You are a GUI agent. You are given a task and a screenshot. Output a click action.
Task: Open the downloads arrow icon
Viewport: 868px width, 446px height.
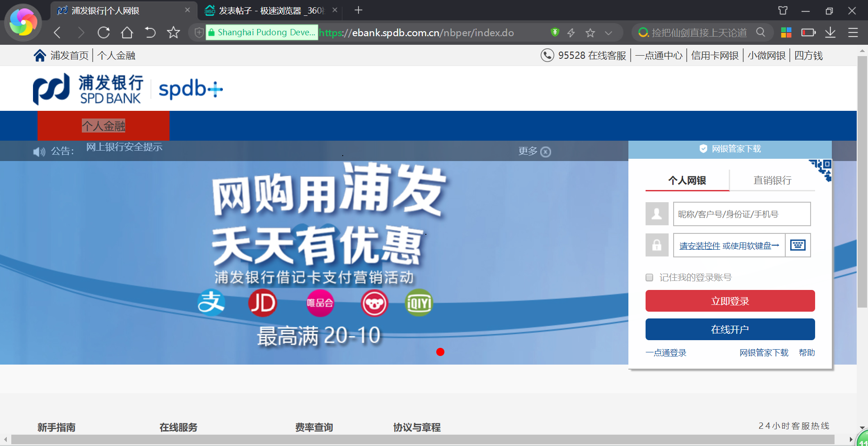point(830,33)
